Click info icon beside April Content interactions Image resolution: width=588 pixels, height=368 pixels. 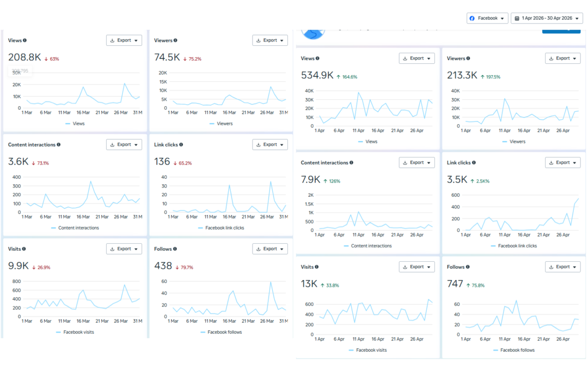351,162
